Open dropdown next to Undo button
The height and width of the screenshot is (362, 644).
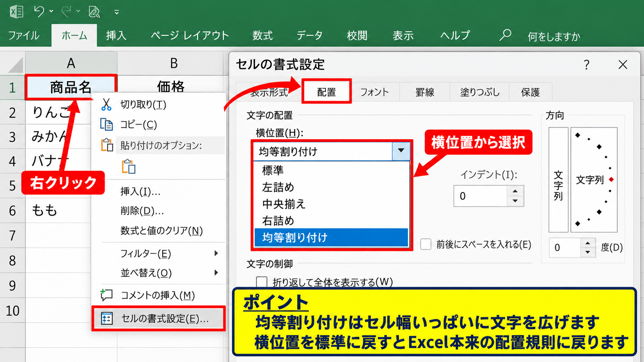(x=51, y=12)
